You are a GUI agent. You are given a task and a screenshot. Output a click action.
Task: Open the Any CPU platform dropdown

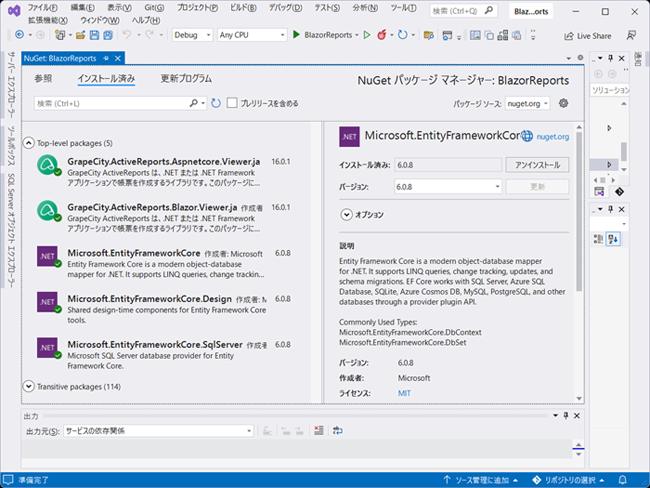click(252, 35)
